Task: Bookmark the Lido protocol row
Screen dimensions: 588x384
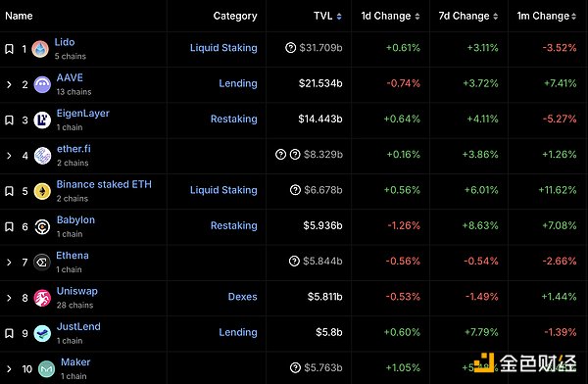Action: [10, 49]
